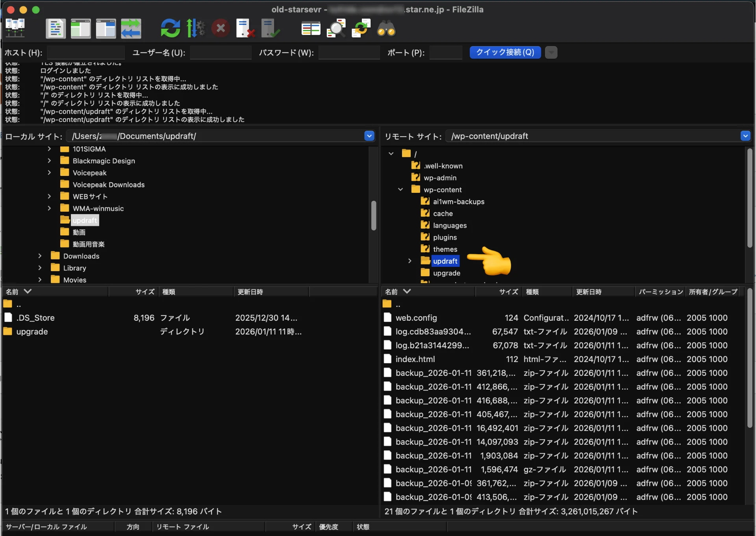This screenshot has height=536, width=756.
Task: Sort remote files by 更新日時 column
Action: click(588, 292)
